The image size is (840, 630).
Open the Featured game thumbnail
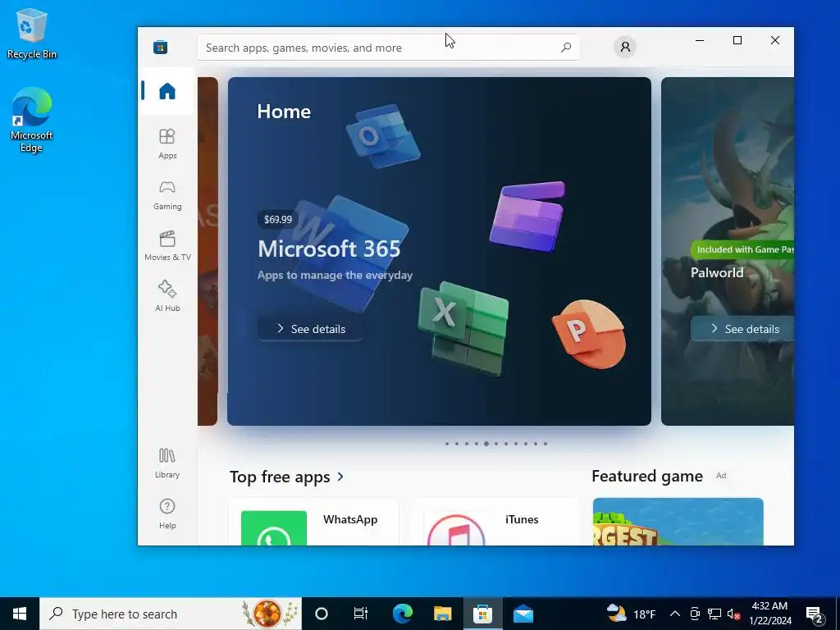[x=678, y=522]
